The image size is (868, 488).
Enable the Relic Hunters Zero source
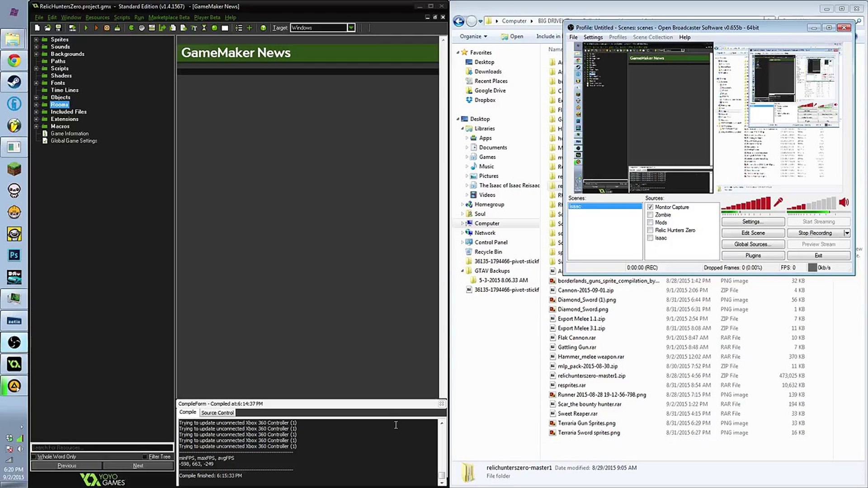650,230
